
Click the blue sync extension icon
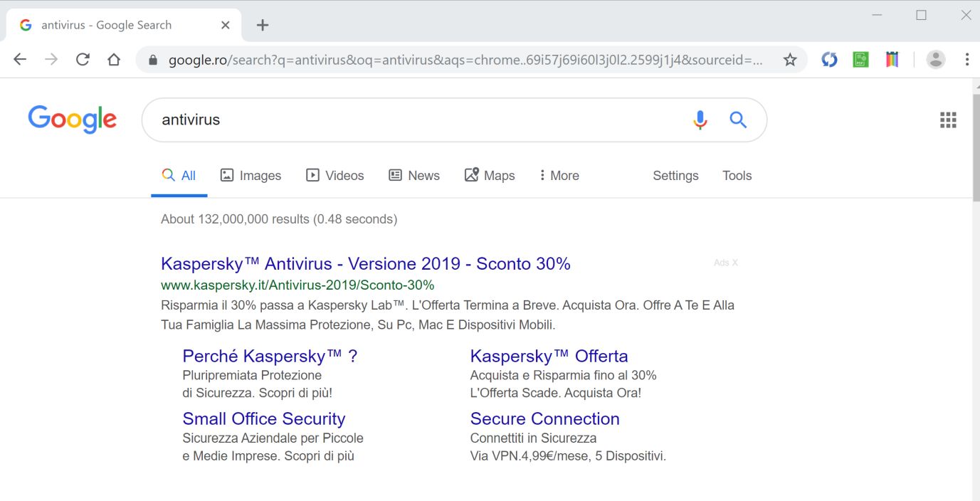point(829,60)
